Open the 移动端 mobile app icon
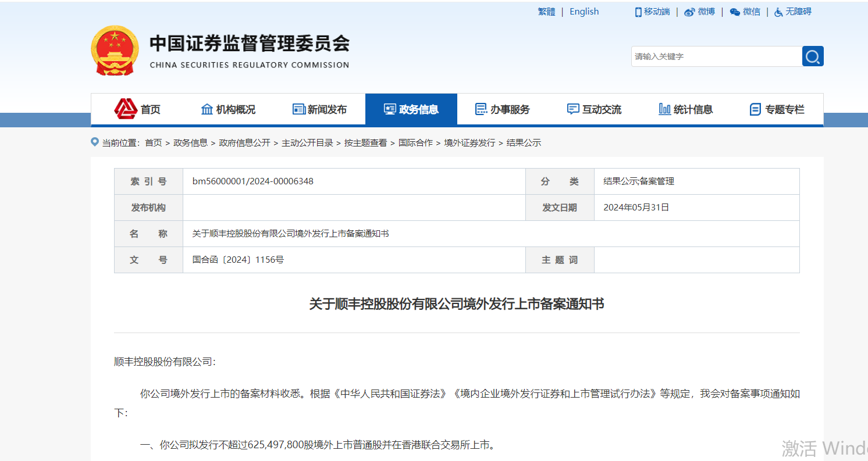Screen dimensions: 868x461 coord(638,11)
